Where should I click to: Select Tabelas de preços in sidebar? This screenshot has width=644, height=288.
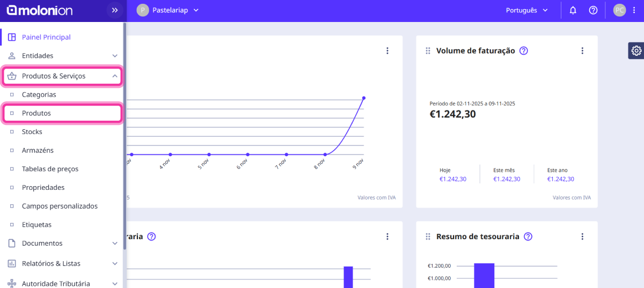click(x=50, y=169)
